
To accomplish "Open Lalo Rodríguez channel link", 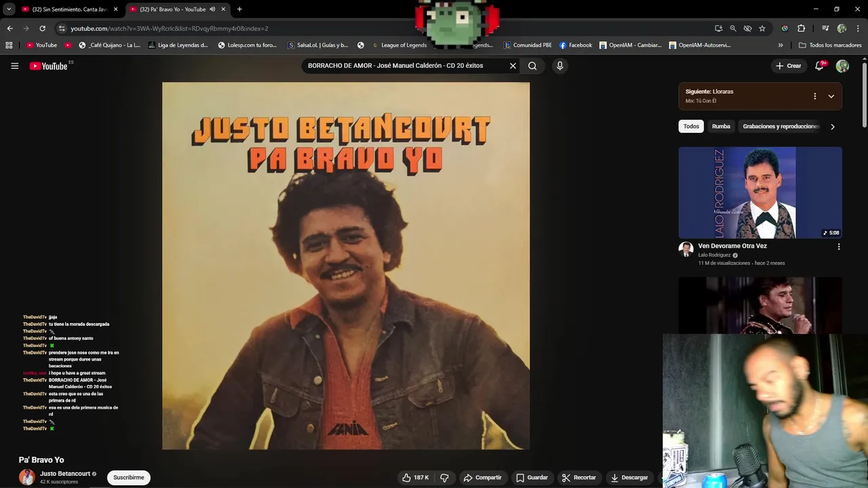I will click(714, 256).
